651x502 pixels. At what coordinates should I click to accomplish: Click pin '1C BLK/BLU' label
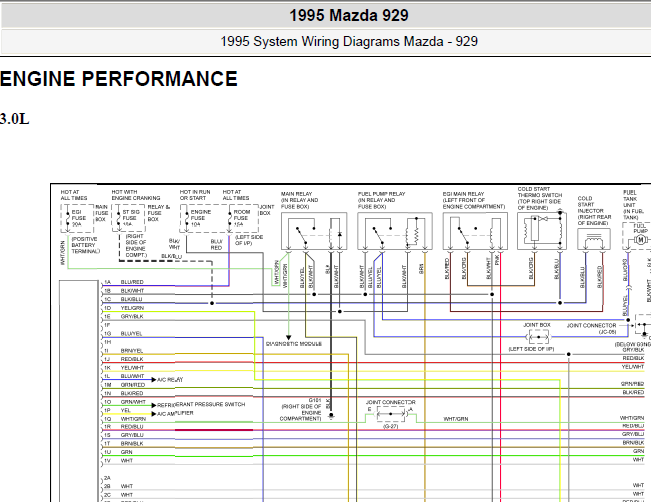click(x=123, y=299)
